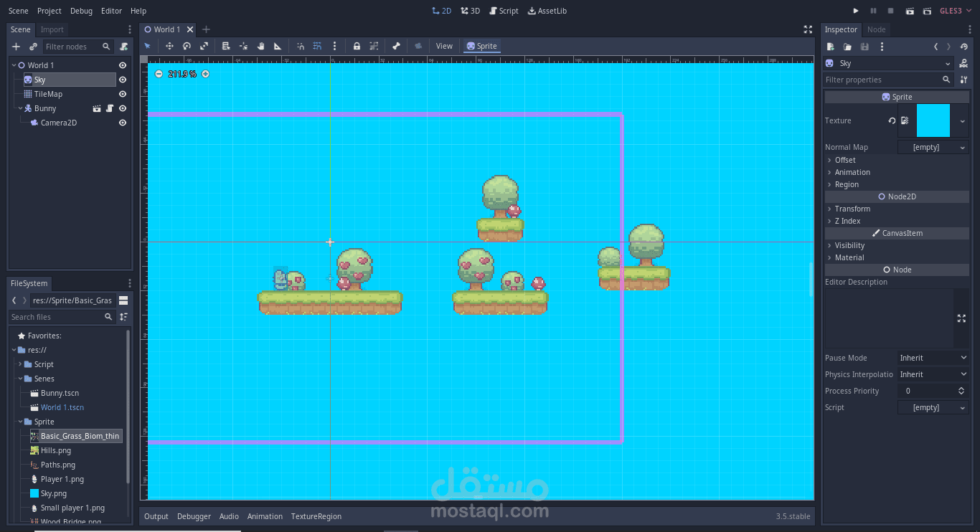980x532 pixels.
Task: Click the Filter nodes search field
Action: [x=77, y=47]
